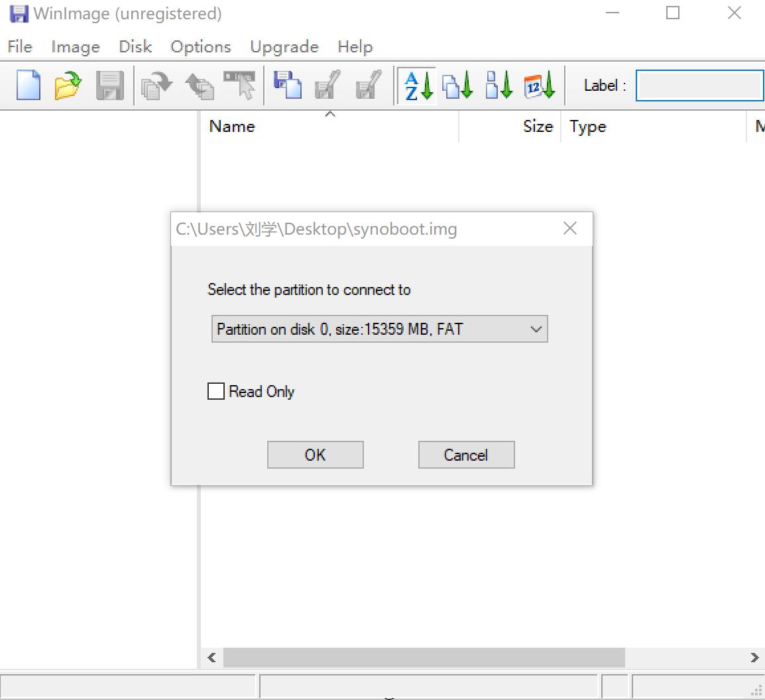765x700 pixels.
Task: Open the partition selection dropdown
Action: point(380,329)
